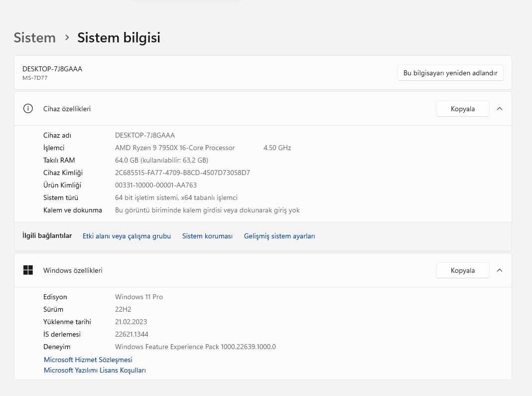Screen dimensions: 532x396
Task: Copy device specs with Kopyala button
Action: pyautogui.click(x=462, y=109)
